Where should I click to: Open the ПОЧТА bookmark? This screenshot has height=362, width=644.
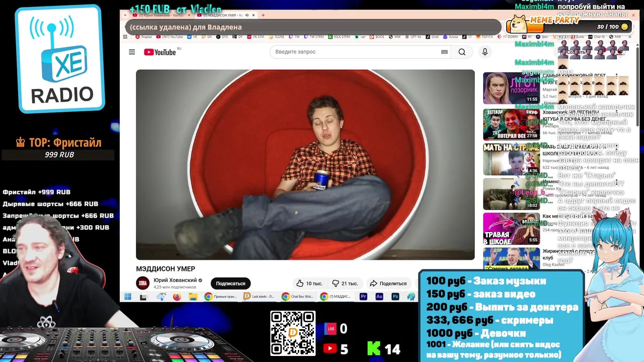pyautogui.click(x=485, y=37)
